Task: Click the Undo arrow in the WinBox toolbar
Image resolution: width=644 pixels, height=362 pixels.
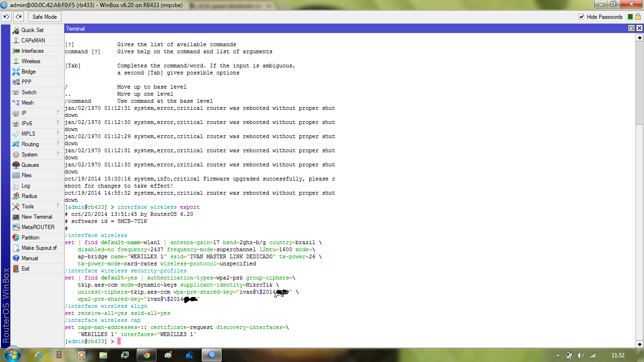Action: coord(6,16)
